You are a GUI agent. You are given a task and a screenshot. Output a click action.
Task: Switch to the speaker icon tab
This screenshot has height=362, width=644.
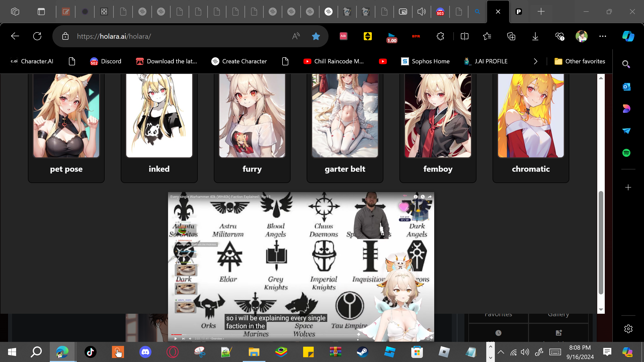point(421,12)
